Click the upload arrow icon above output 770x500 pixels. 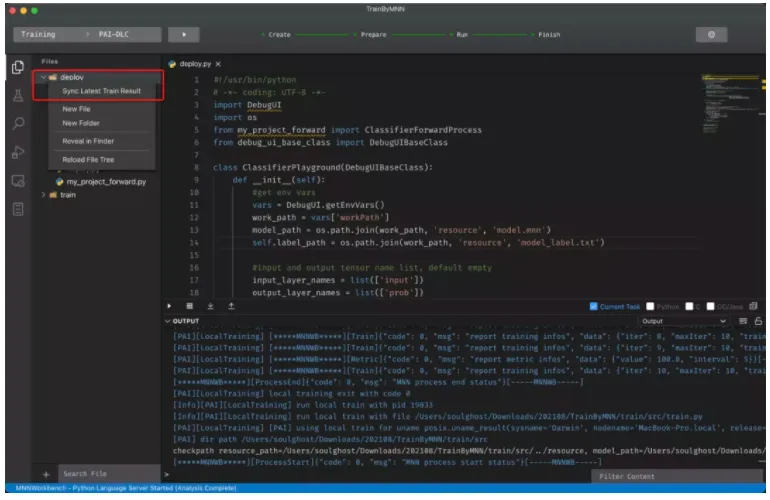[231, 306]
